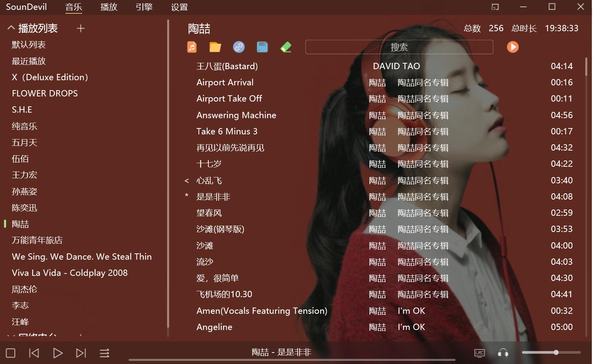Image resolution: width=593 pixels, height=364 pixels.
Task: Click the 搜索 search input field
Action: 399,47
